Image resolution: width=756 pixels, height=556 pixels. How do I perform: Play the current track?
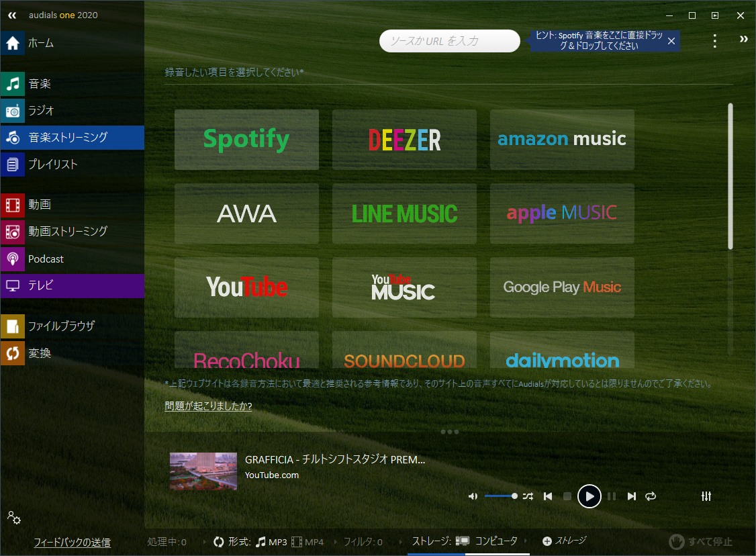pos(589,496)
